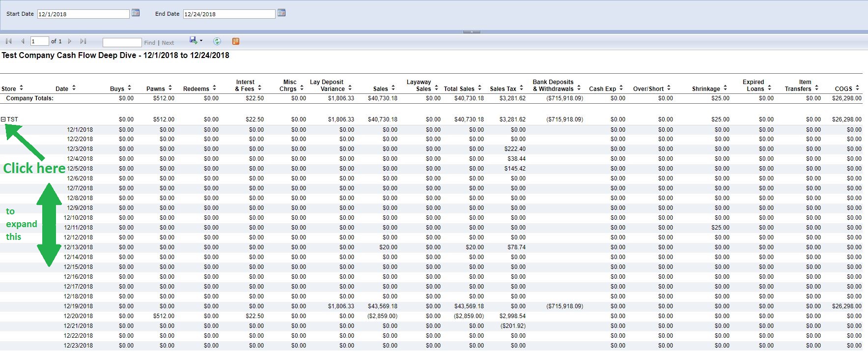Viewport: 868px width, 352px height.
Task: Sort by Bank Deposits & Withdrawals column
Action: 579,88
